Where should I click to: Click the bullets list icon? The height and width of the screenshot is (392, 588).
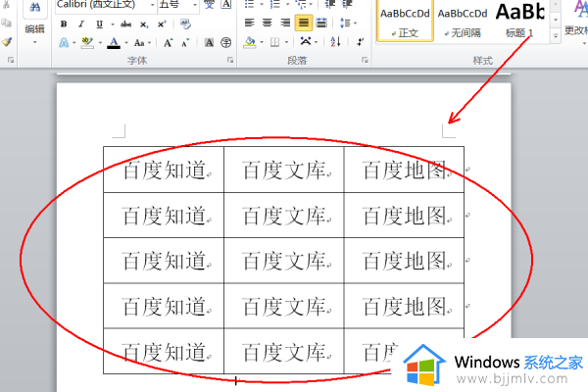[x=249, y=5]
